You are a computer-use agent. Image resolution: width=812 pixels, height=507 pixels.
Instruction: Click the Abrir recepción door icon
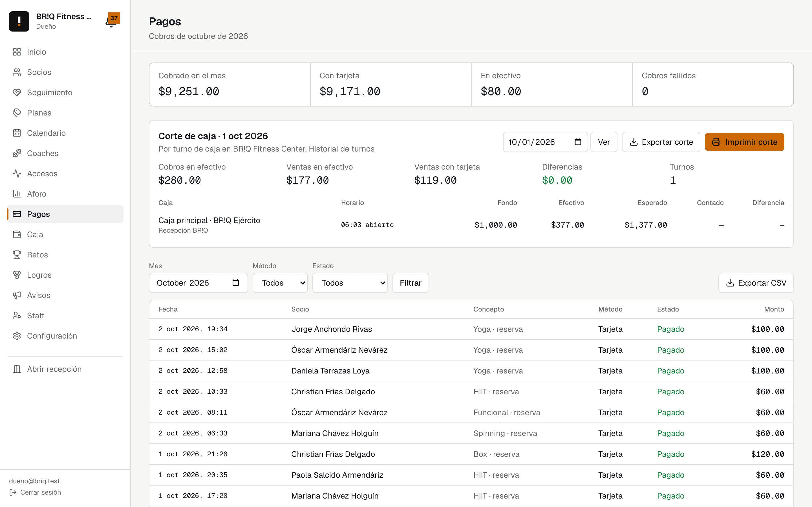pos(17,369)
